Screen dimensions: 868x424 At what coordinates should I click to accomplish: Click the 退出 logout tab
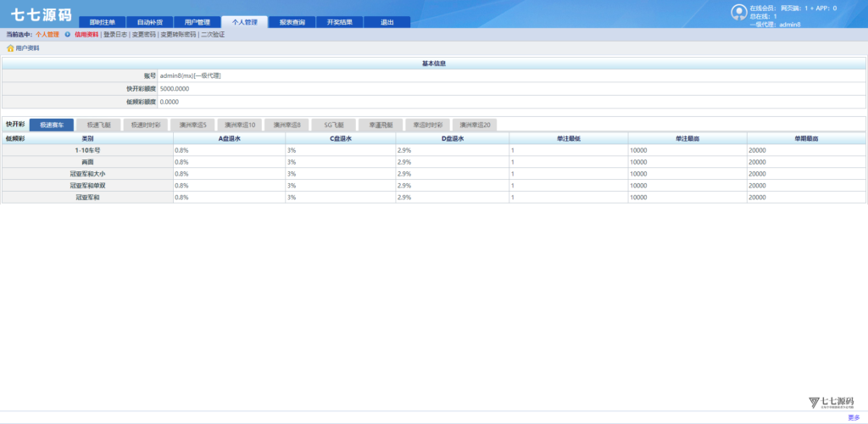click(x=387, y=22)
